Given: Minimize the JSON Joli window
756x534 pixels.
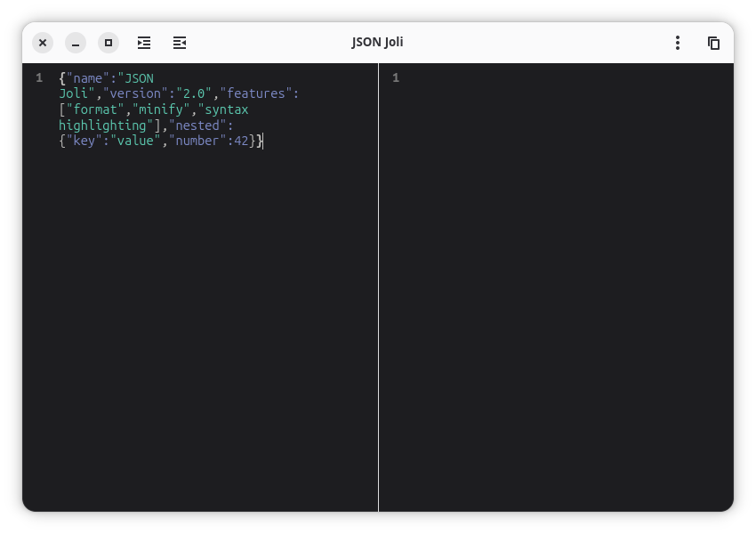Looking at the screenshot, I should click(x=76, y=42).
